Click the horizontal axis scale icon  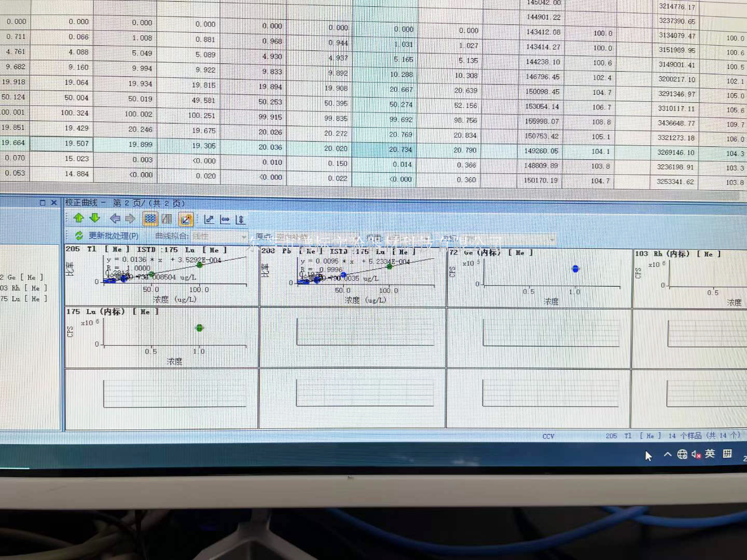pyautogui.click(x=225, y=220)
